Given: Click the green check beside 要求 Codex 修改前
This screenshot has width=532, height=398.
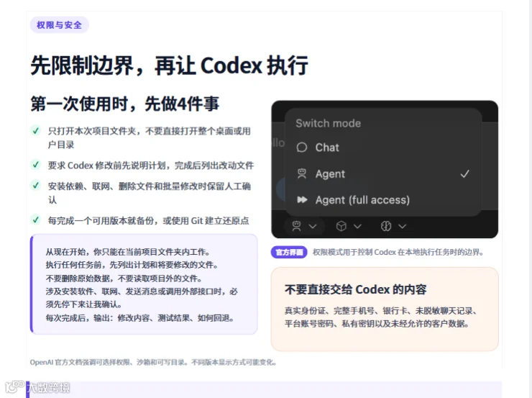Looking at the screenshot, I should coord(36,165).
